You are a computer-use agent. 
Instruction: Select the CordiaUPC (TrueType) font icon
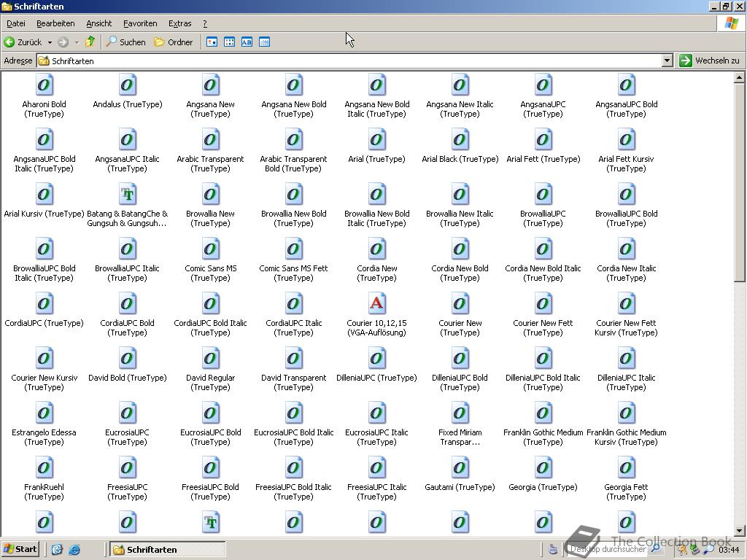[44, 305]
